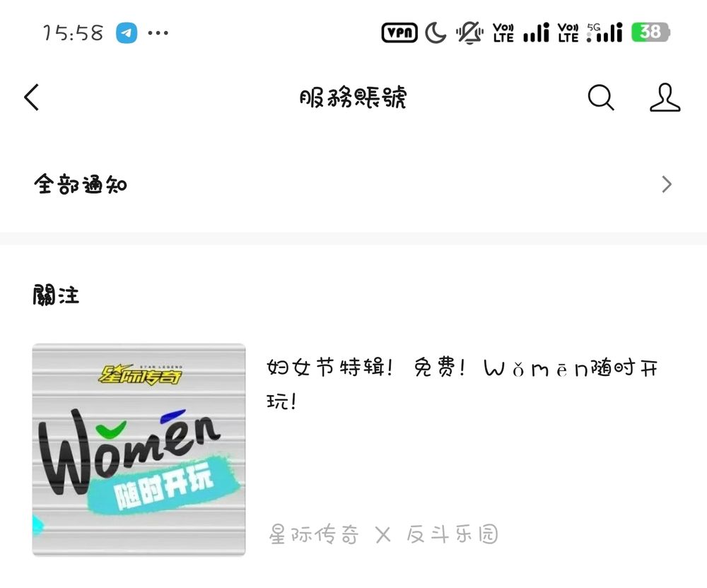The width and height of the screenshot is (707, 588).
Task: Open the Women 随时开玩 thumbnail image
Action: coord(139,449)
